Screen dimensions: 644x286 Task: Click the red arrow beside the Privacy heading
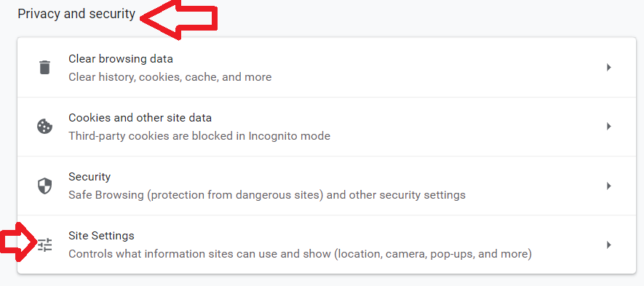point(179,19)
